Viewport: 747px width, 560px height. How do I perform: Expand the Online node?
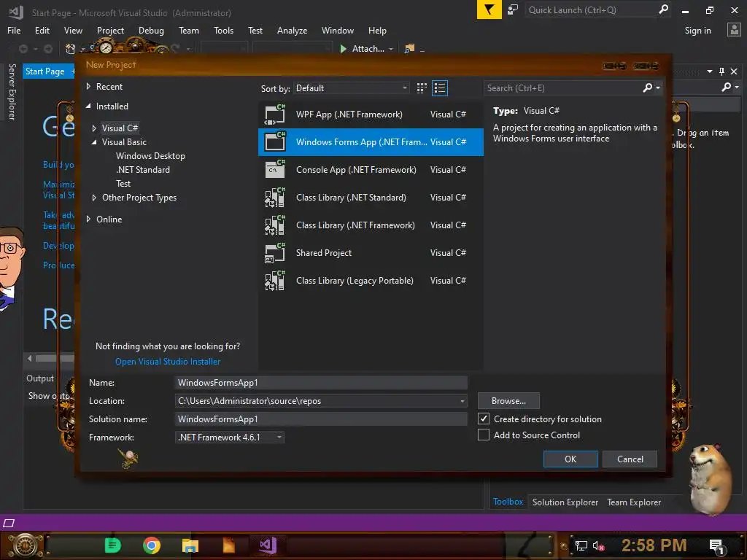pyautogui.click(x=88, y=219)
